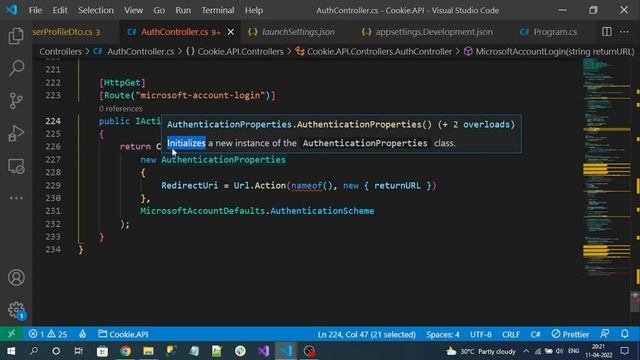Image resolution: width=640 pixels, height=360 pixels.
Task: Click line number 229 in the gutter
Action: 53,185
